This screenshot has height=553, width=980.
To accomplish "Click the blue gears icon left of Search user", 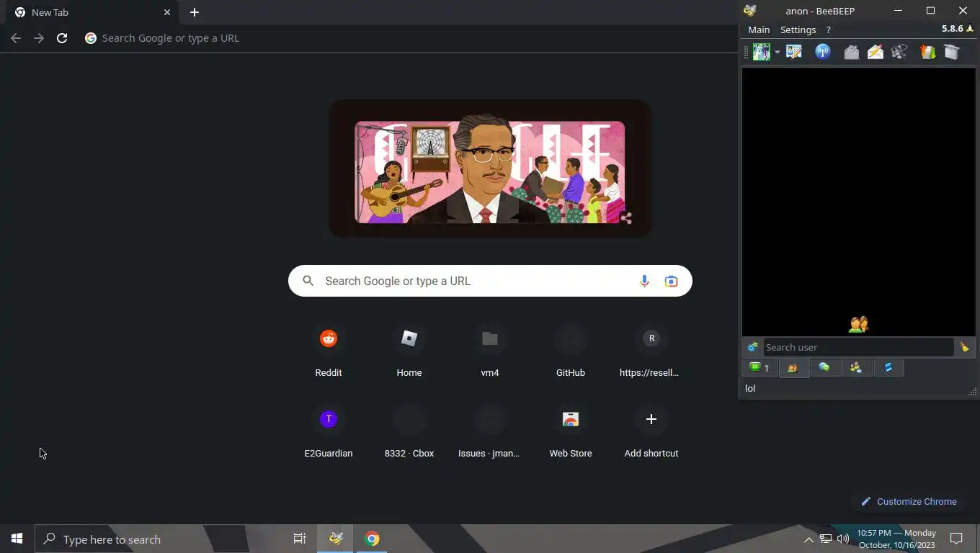I will click(752, 347).
